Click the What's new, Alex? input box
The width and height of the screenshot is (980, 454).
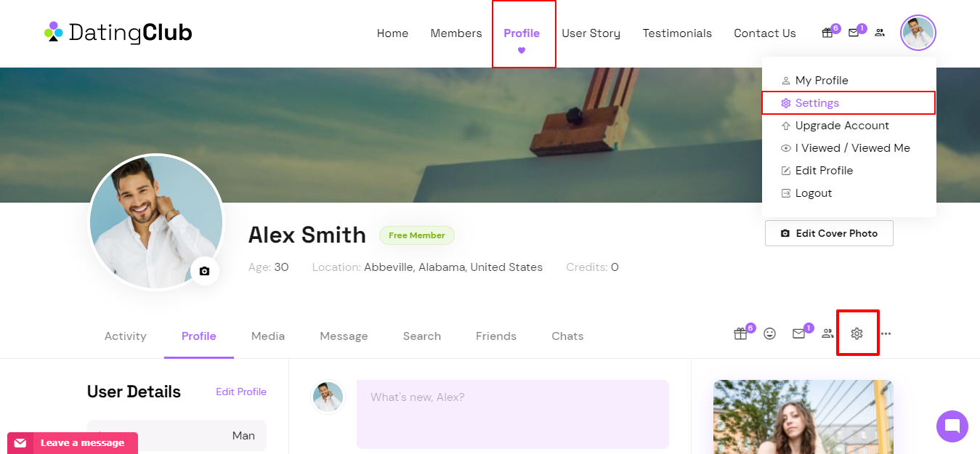coord(513,414)
